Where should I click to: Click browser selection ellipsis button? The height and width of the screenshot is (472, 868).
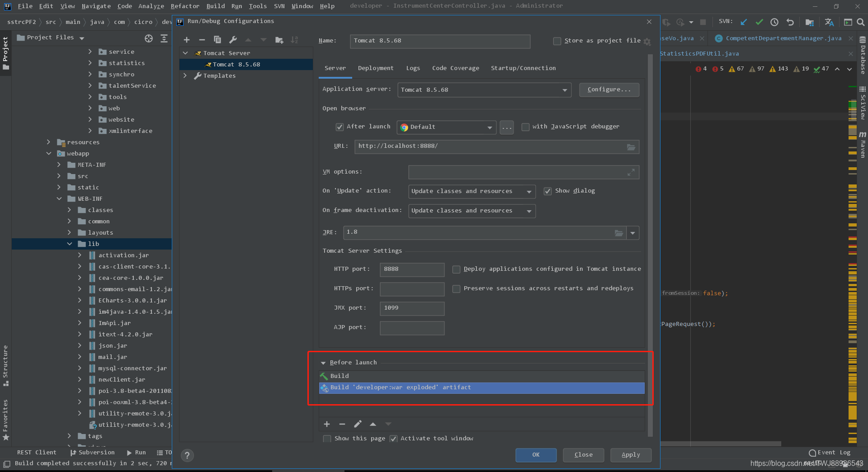[507, 127]
